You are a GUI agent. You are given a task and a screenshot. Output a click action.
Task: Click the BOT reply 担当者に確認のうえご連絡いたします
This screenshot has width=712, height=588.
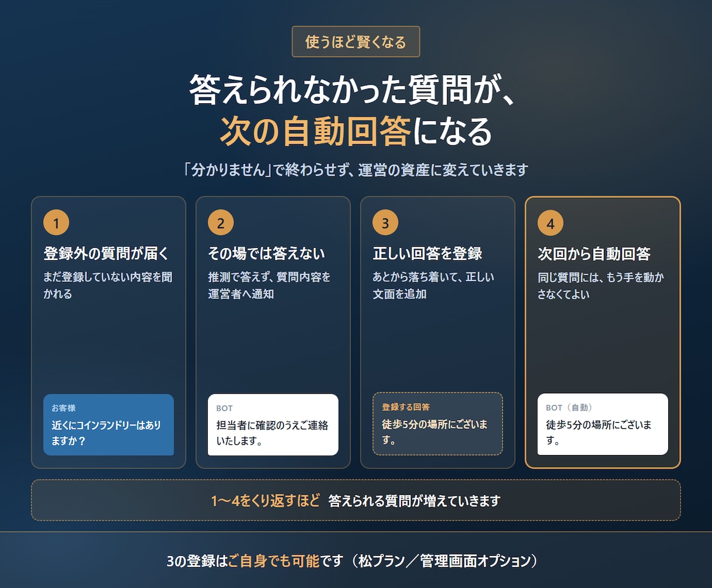(273, 425)
